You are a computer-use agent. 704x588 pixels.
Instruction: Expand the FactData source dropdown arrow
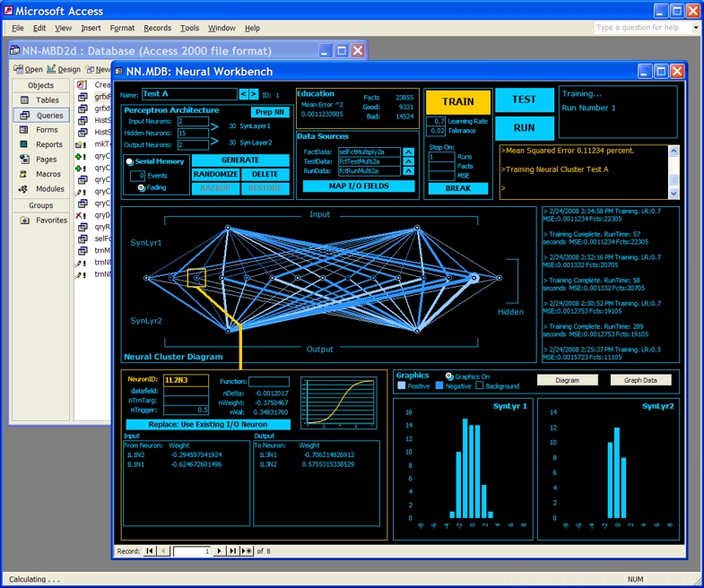(x=408, y=151)
